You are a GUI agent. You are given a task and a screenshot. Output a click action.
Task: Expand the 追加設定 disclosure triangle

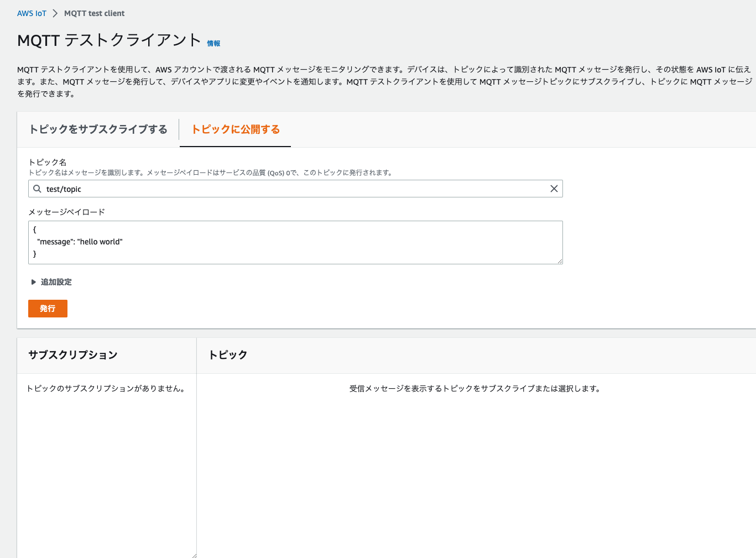tap(33, 282)
